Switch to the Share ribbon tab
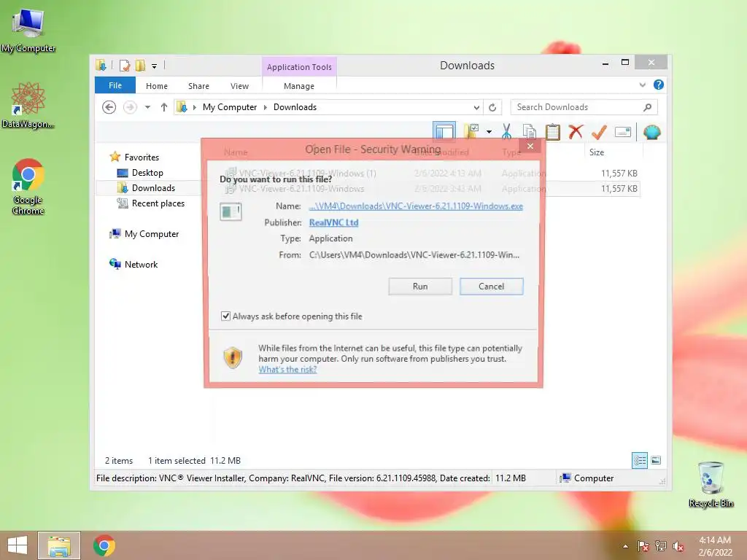747x560 pixels. coord(198,86)
